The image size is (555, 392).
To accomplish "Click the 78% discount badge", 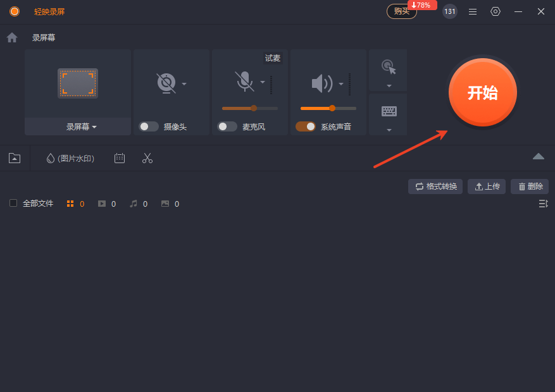I will pos(422,5).
